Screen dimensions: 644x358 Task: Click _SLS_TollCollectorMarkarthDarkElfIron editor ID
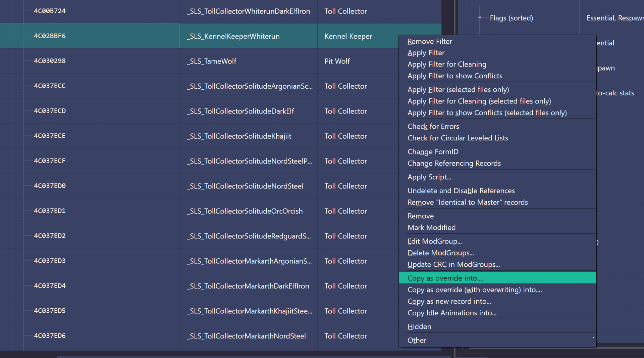248,286
